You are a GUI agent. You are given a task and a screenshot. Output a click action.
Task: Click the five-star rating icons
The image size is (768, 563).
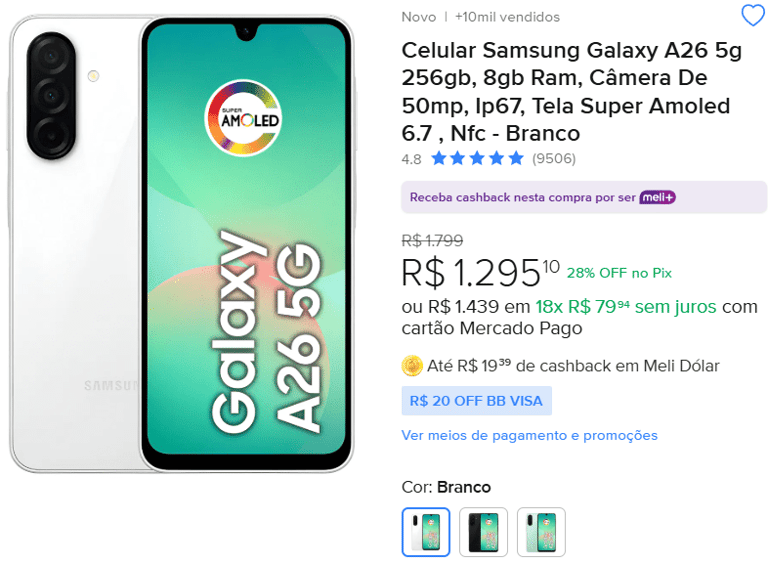coord(478,158)
